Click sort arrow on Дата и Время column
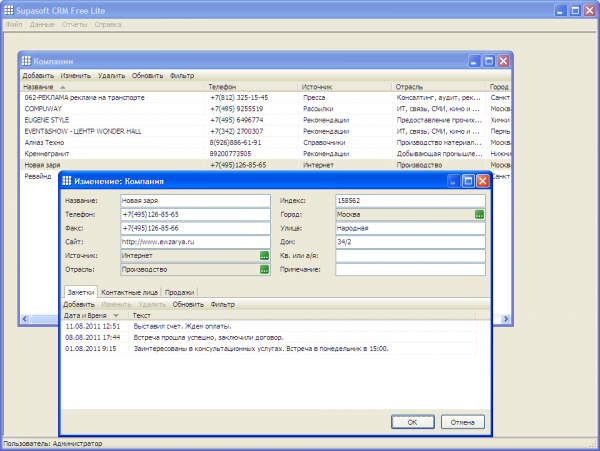The width and height of the screenshot is (600, 451). click(x=115, y=315)
